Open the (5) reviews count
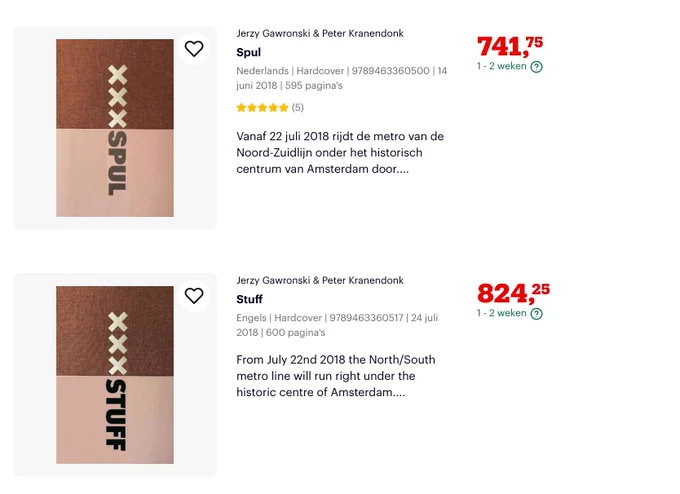This screenshot has height=494, width=680. (x=298, y=108)
